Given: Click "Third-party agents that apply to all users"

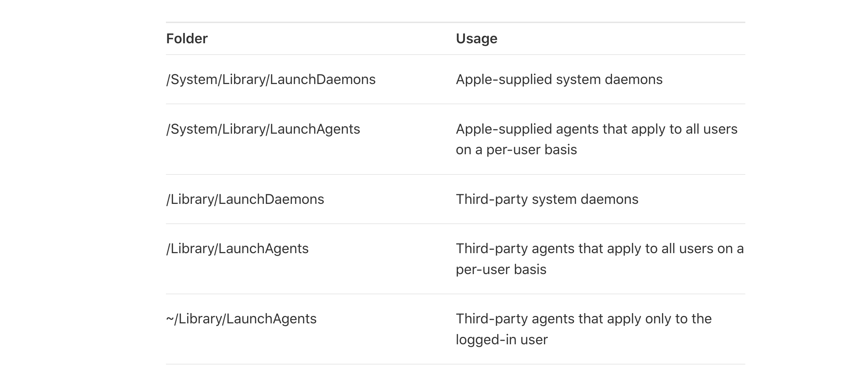Looking at the screenshot, I should click(x=600, y=249).
